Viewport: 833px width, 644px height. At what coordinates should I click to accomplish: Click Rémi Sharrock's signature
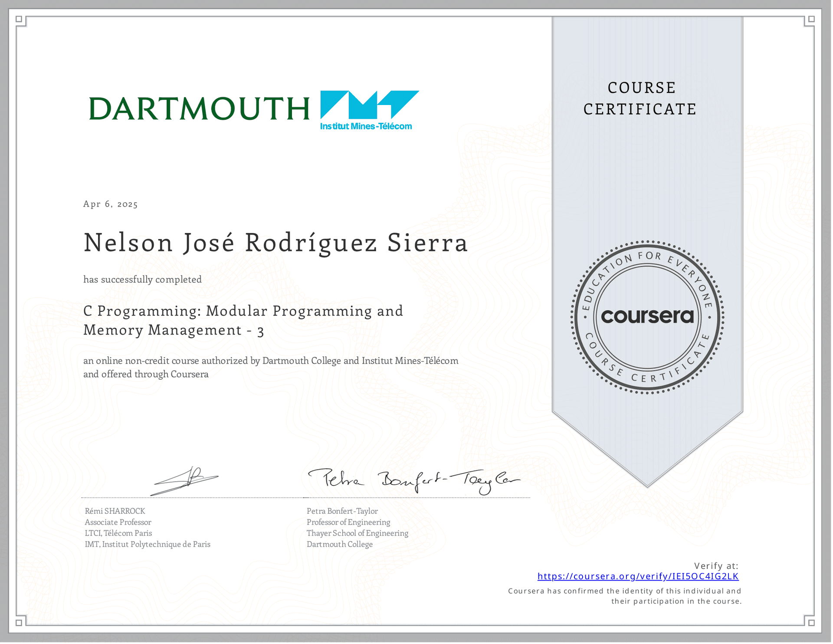pos(186,481)
